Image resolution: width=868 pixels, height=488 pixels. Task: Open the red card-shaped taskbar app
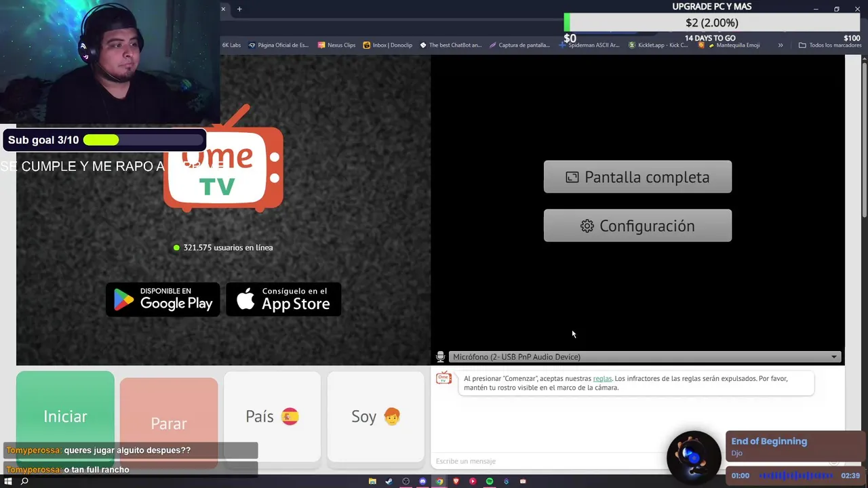pyautogui.click(x=523, y=481)
